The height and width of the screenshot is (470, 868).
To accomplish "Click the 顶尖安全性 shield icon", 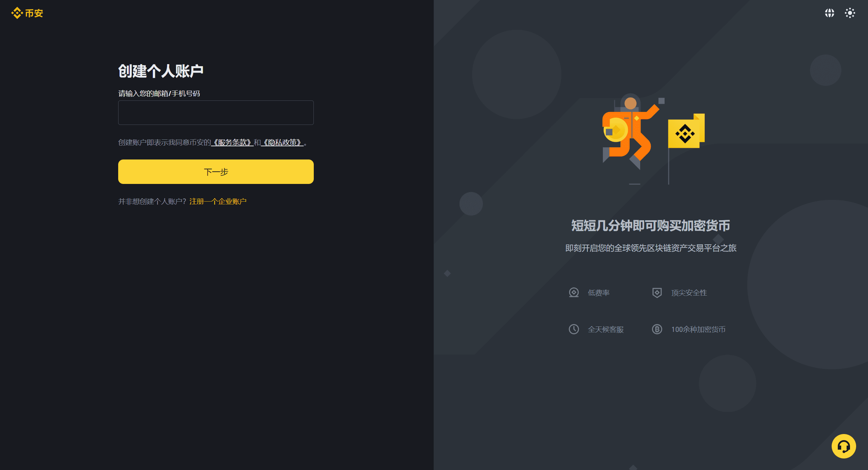I will pyautogui.click(x=657, y=292).
